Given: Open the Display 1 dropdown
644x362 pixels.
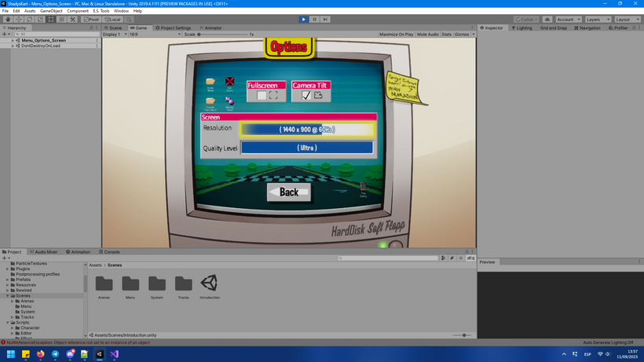Looking at the screenshot, I should pyautogui.click(x=115, y=35).
